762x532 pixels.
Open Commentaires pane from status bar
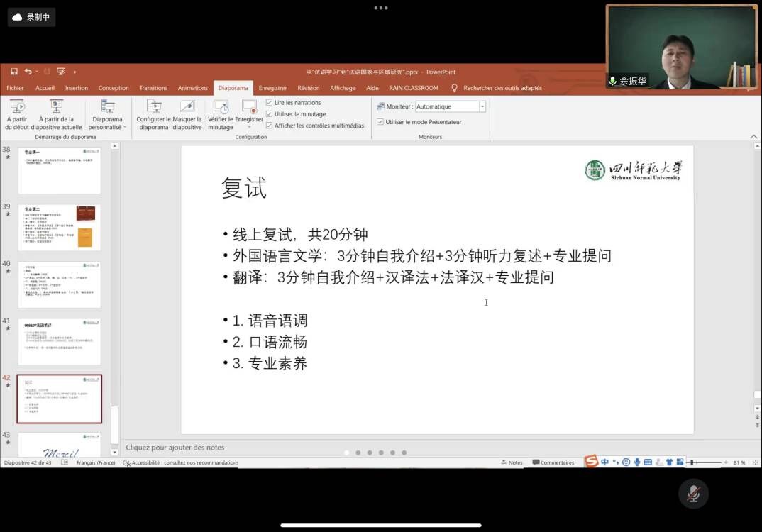coord(553,462)
